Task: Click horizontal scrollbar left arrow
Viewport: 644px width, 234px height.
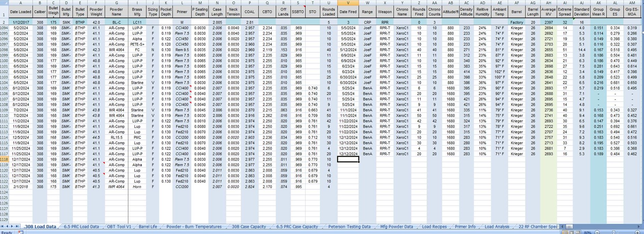Action: 562,226
